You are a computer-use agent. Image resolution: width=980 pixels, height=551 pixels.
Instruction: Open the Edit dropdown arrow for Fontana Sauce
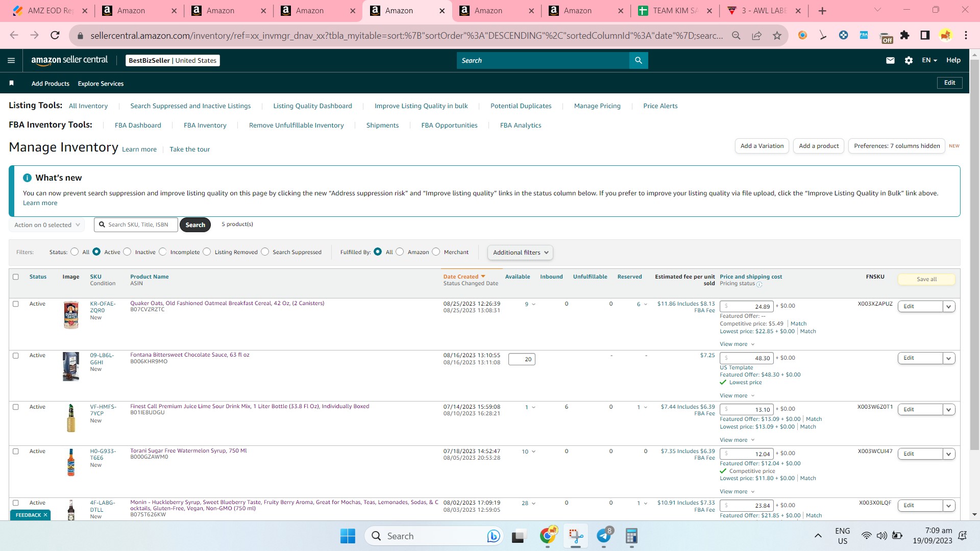(949, 358)
